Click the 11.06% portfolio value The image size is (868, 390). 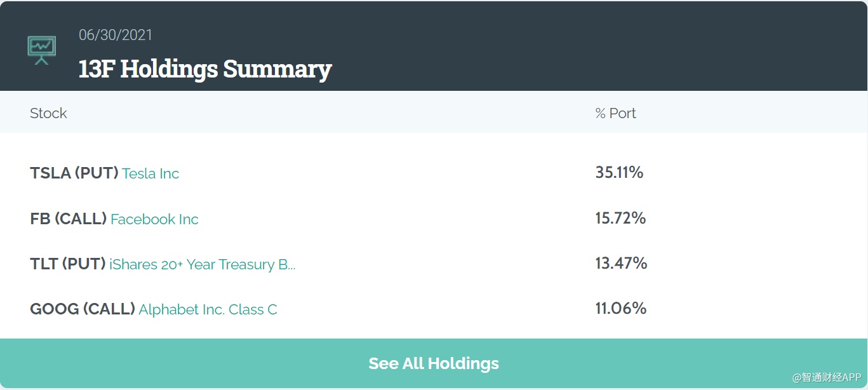point(620,308)
